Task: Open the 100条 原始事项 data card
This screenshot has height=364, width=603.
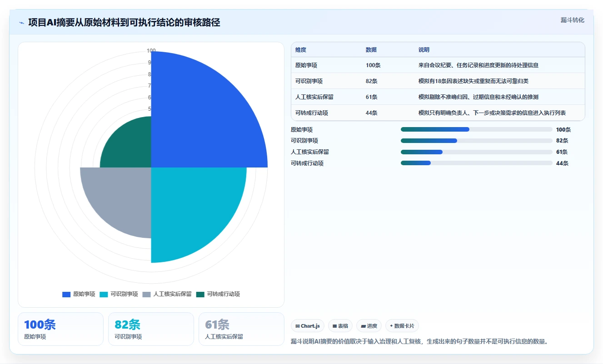Action: tap(60, 329)
